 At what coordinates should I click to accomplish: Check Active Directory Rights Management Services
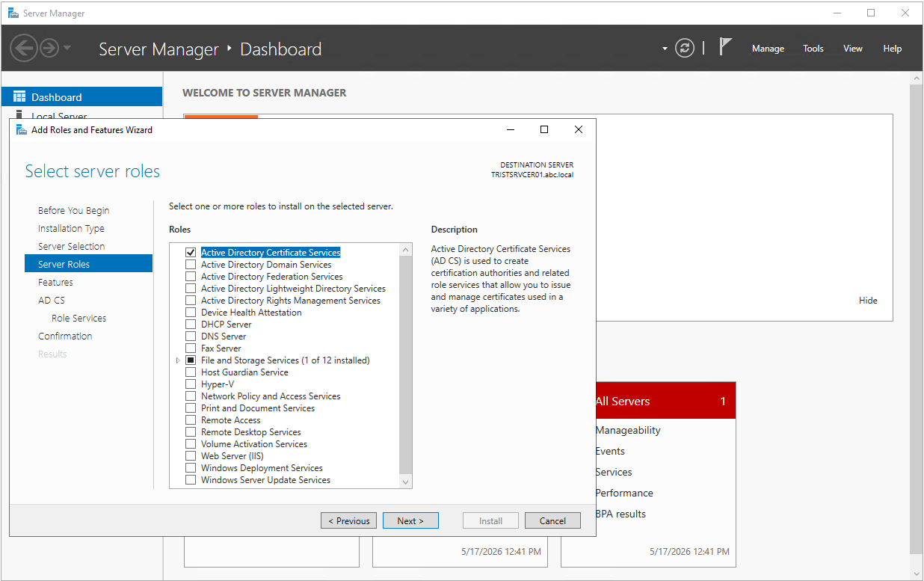[191, 301]
